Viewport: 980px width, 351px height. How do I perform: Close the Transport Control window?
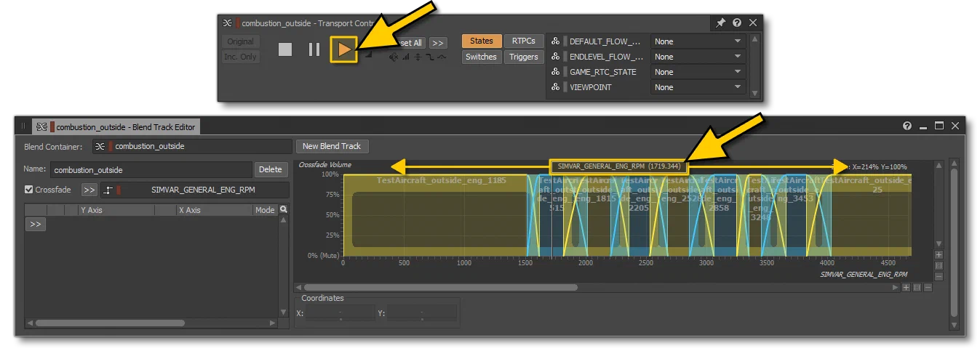[753, 23]
